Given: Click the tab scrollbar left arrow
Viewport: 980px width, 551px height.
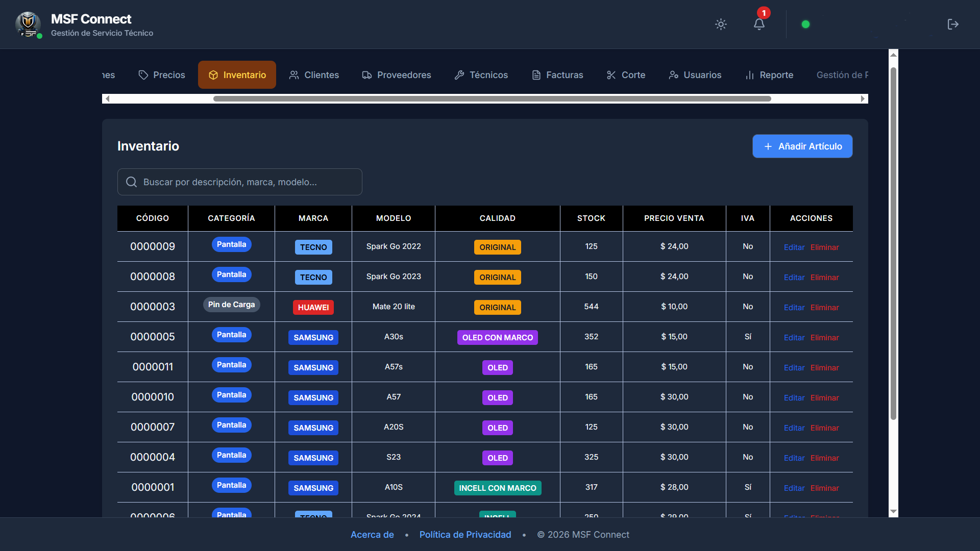Looking at the screenshot, I should [107, 98].
